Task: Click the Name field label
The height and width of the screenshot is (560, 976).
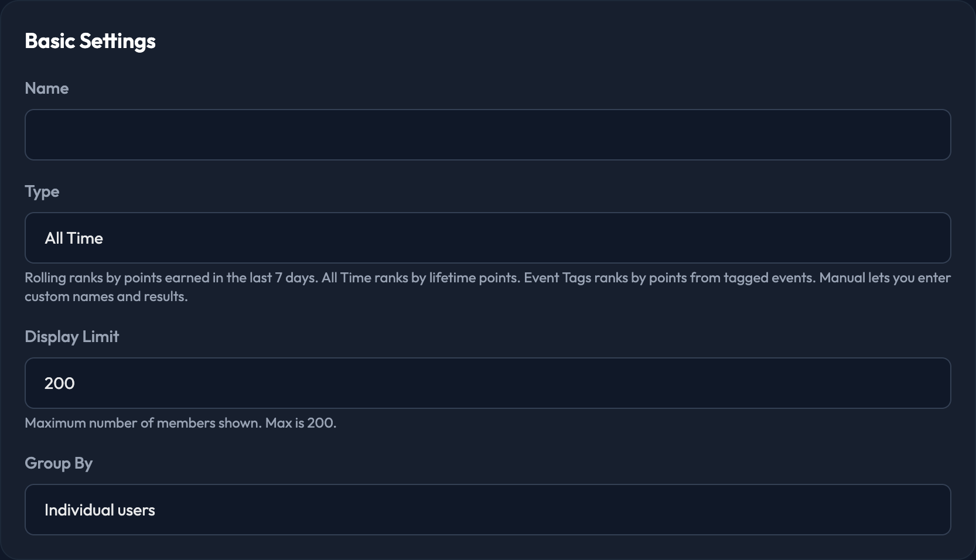Action: (x=47, y=88)
